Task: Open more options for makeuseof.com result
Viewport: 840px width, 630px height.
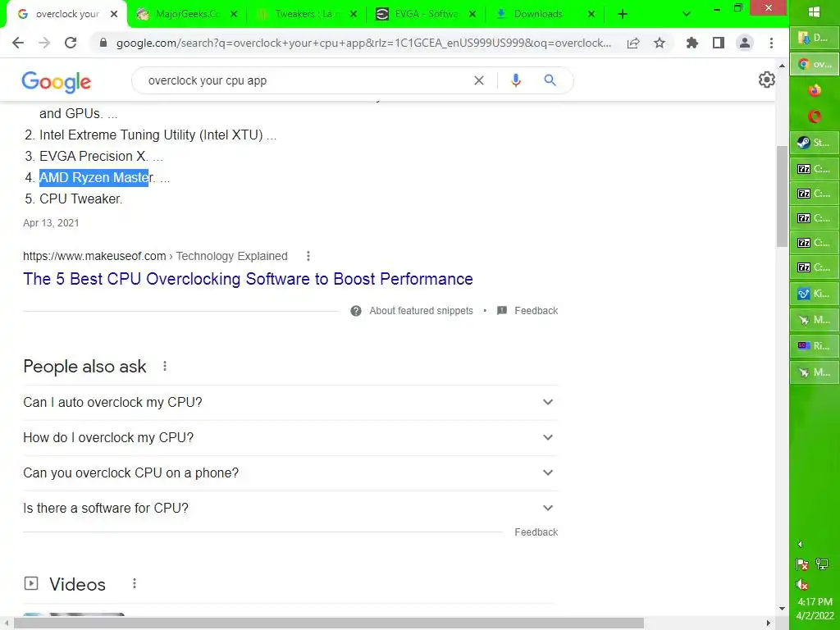Action: pos(308,256)
